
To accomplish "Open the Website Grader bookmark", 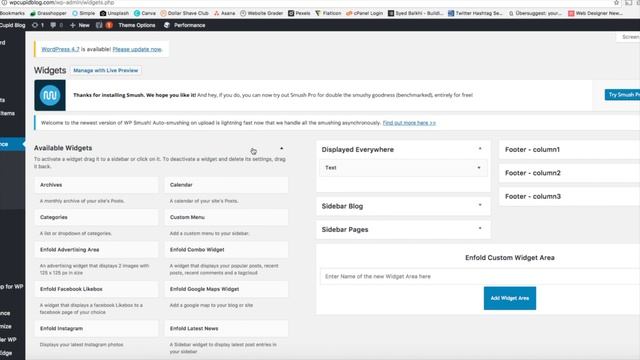I will 261,13.
